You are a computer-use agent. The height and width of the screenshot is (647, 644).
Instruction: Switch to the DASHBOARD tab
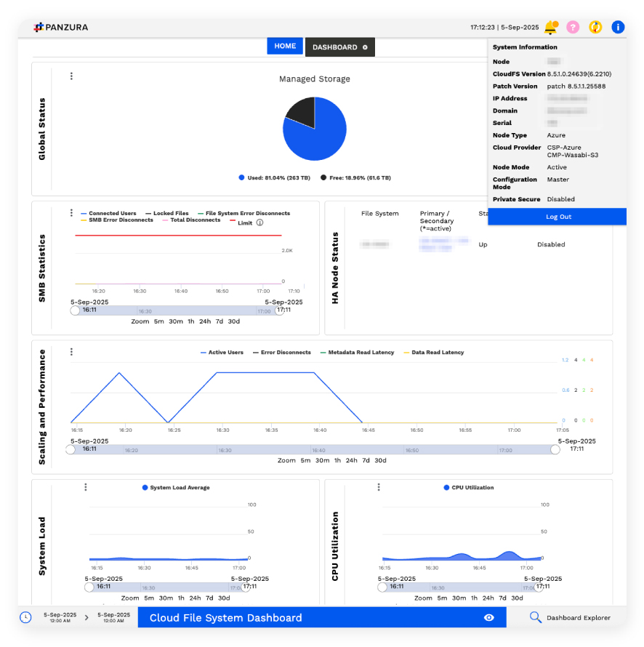click(x=335, y=47)
